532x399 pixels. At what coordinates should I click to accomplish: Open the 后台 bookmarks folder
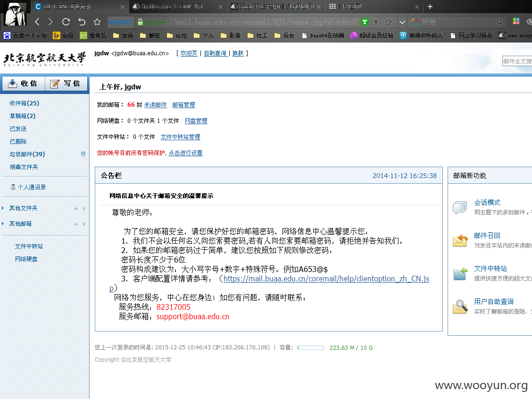click(x=284, y=35)
